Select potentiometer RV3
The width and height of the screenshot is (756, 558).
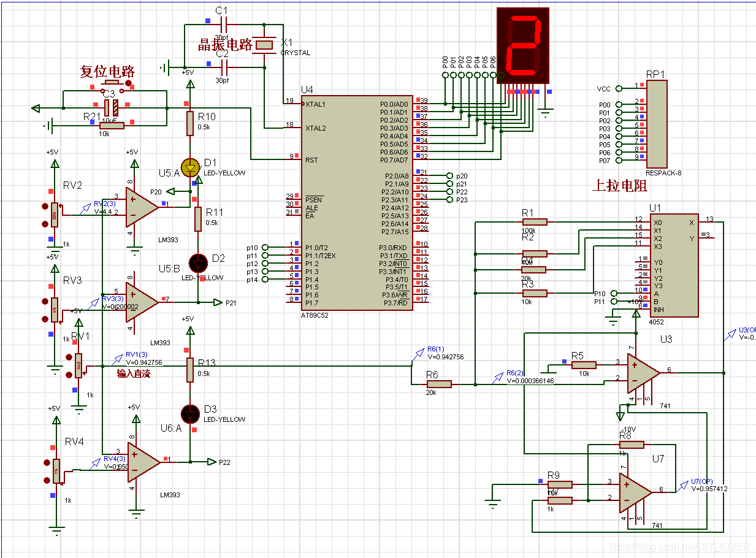[x=55, y=310]
